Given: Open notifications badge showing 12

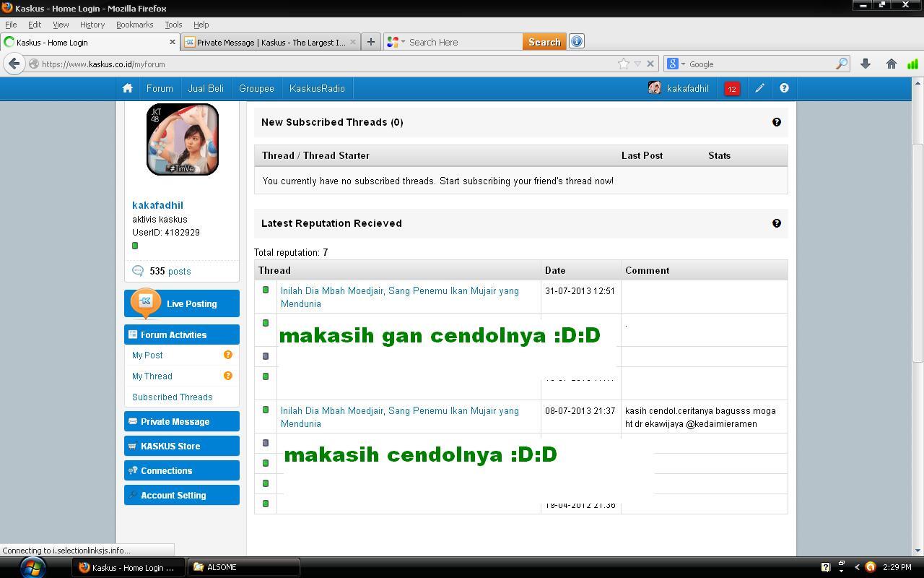Looking at the screenshot, I should (732, 89).
